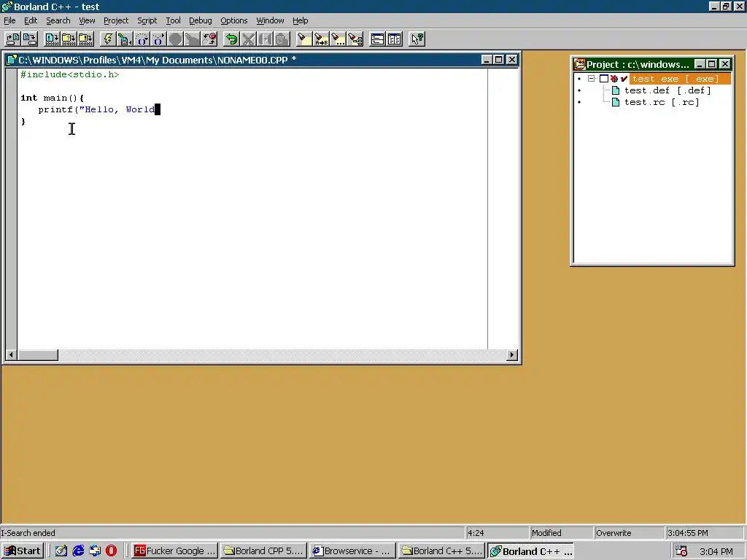Switch to Borland C++ 5 folder taskbar button
747x560 pixels.
(x=441, y=551)
